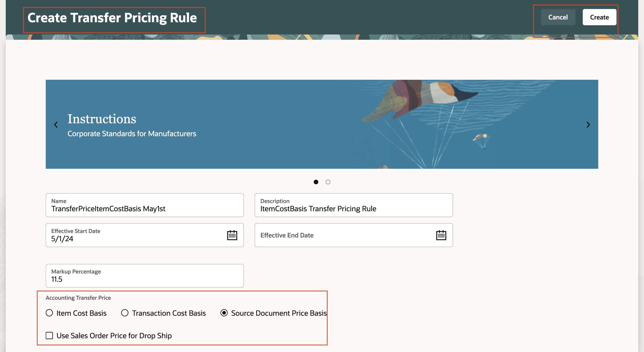Viewport: 644px width, 352px height.
Task: Focus the Markup Percentage field
Action: tap(144, 279)
